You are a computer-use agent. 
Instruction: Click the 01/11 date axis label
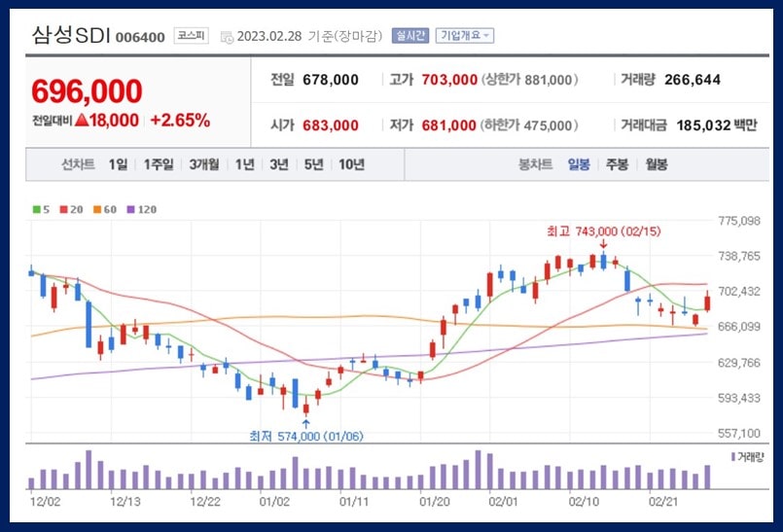(x=354, y=502)
